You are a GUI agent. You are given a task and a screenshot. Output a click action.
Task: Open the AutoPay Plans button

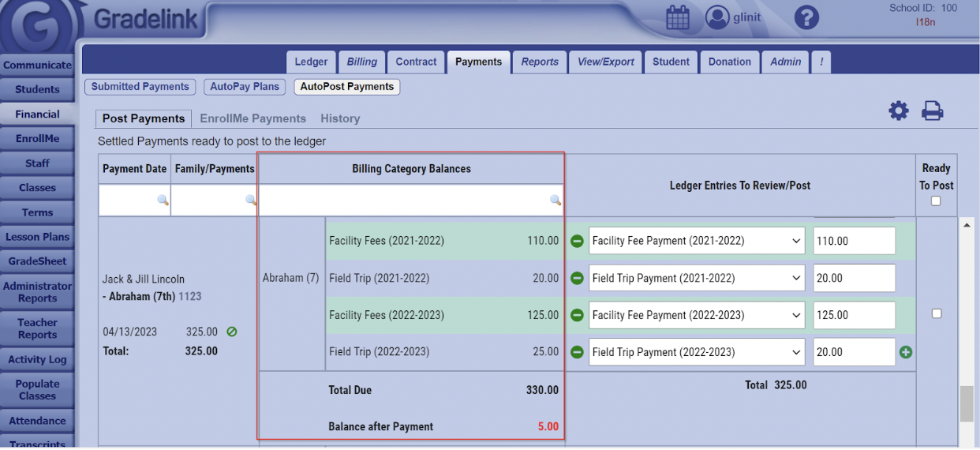tap(245, 87)
